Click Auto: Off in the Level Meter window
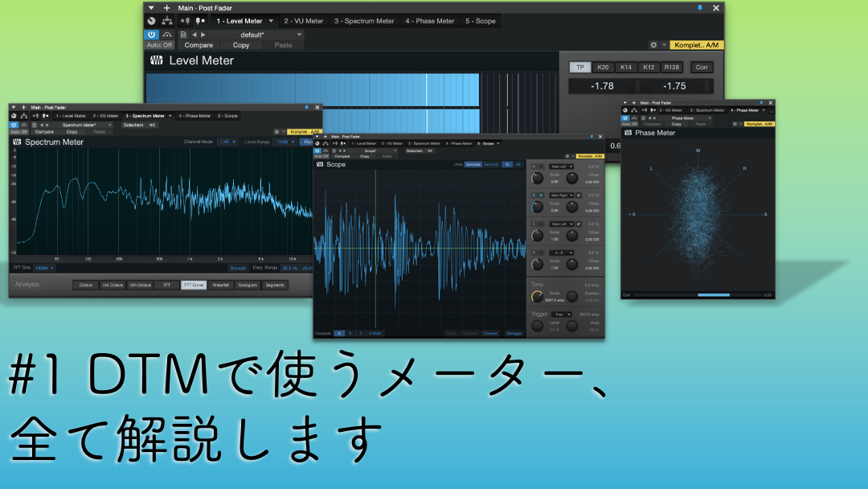The image size is (868, 489). [159, 45]
